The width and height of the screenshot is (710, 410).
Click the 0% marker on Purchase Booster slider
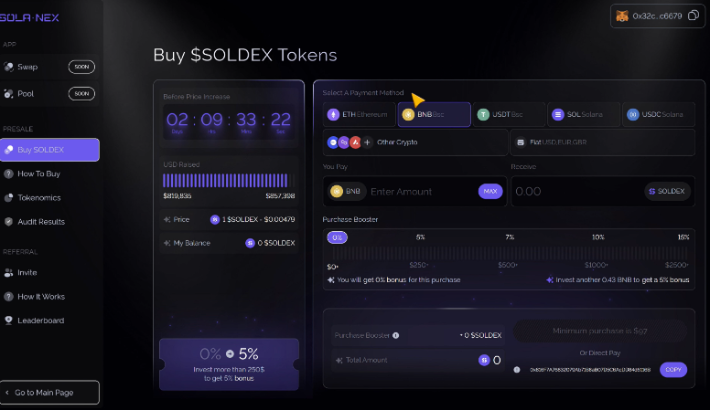(337, 237)
